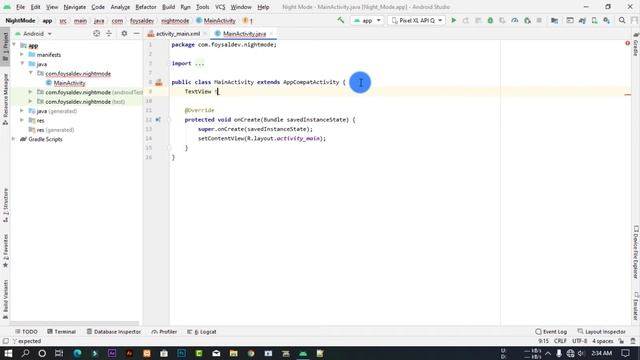Click the UTF-8 encoding in status bar

[x=579, y=341]
